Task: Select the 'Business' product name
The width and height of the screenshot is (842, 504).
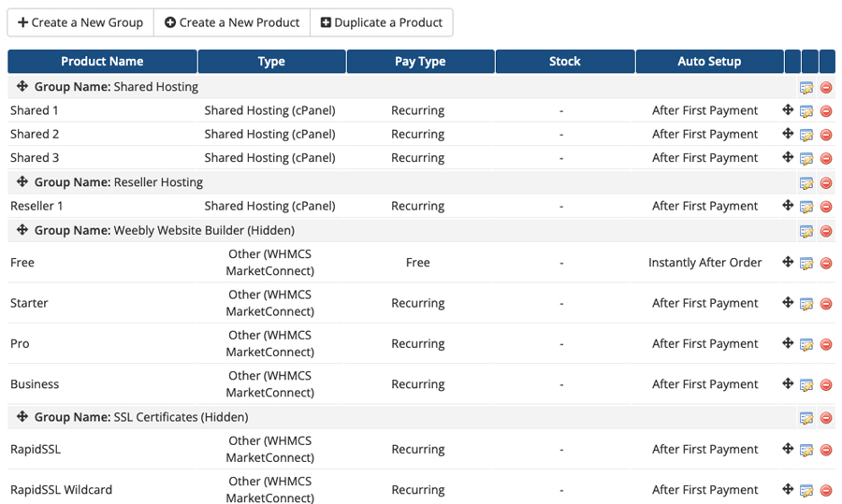Action: (35, 384)
